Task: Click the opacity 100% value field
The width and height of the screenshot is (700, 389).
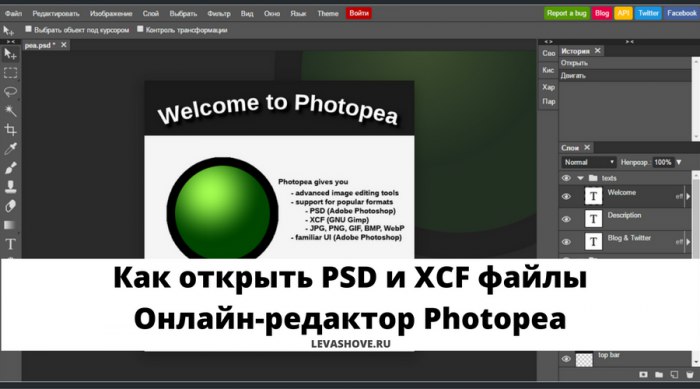Action: tap(663, 162)
